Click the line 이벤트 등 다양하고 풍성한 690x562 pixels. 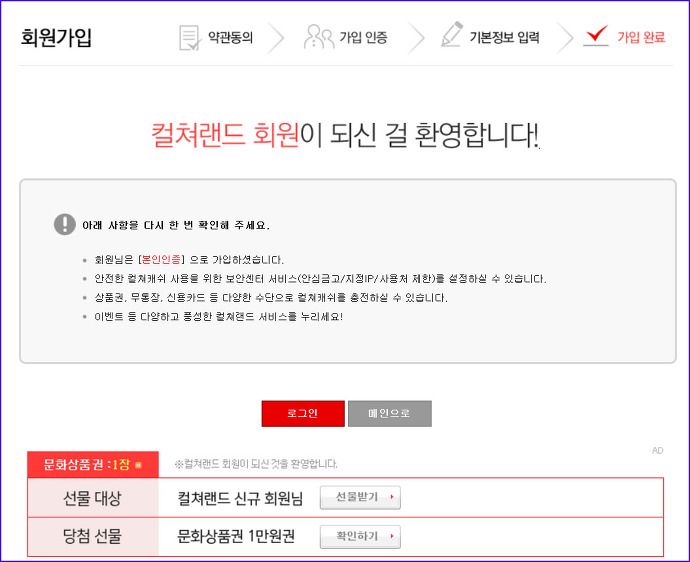coord(218,316)
